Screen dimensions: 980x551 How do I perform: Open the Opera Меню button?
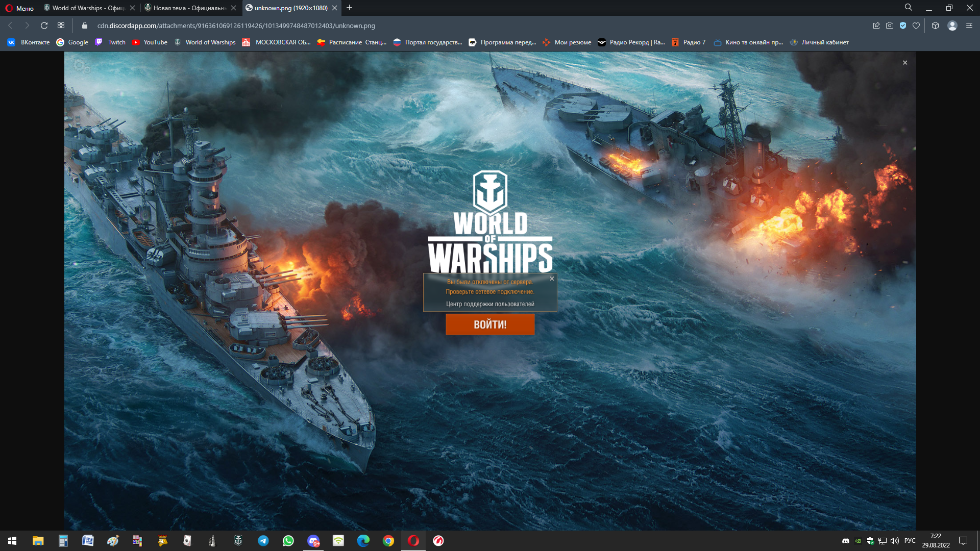19,8
